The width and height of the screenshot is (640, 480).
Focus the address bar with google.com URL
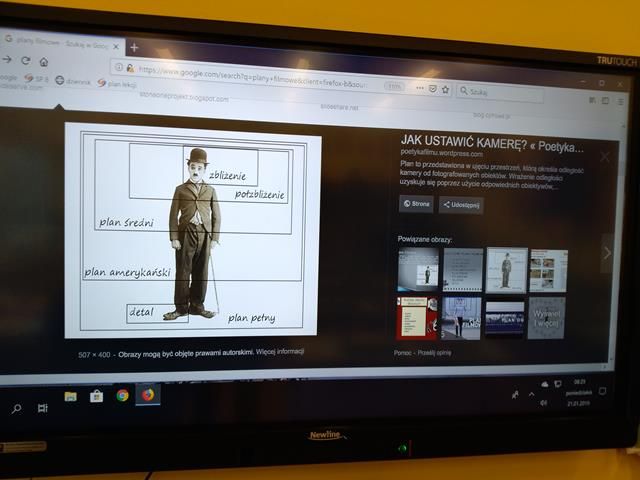253,76
